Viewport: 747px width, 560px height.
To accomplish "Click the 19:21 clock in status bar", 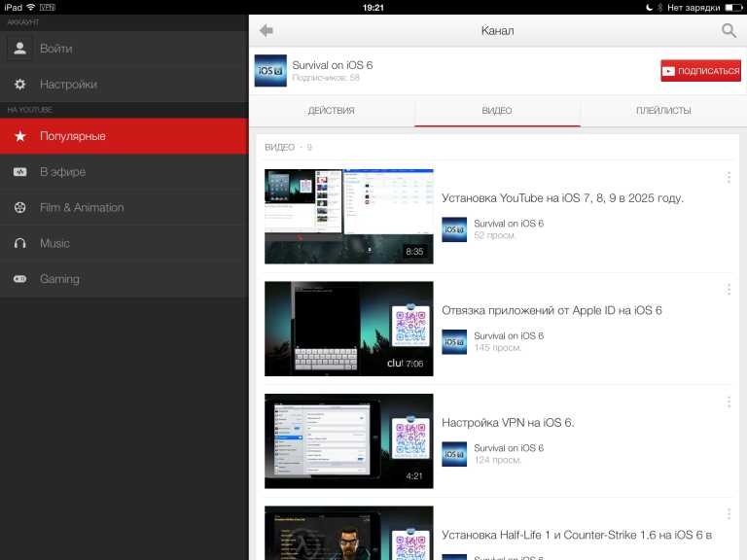I will click(373, 7).
